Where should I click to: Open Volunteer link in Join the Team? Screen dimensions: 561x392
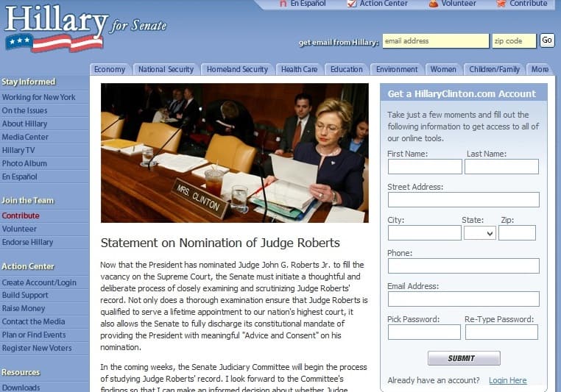pyautogui.click(x=19, y=229)
